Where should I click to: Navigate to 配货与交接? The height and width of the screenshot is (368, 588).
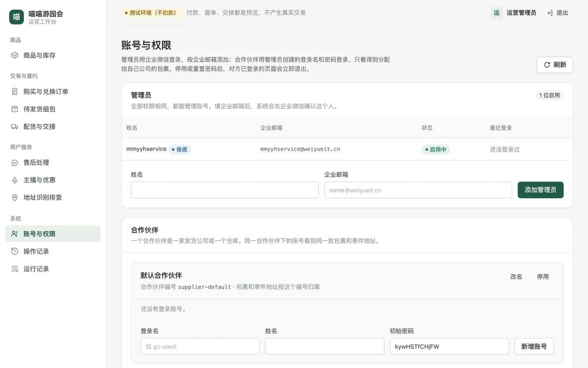[53, 127]
